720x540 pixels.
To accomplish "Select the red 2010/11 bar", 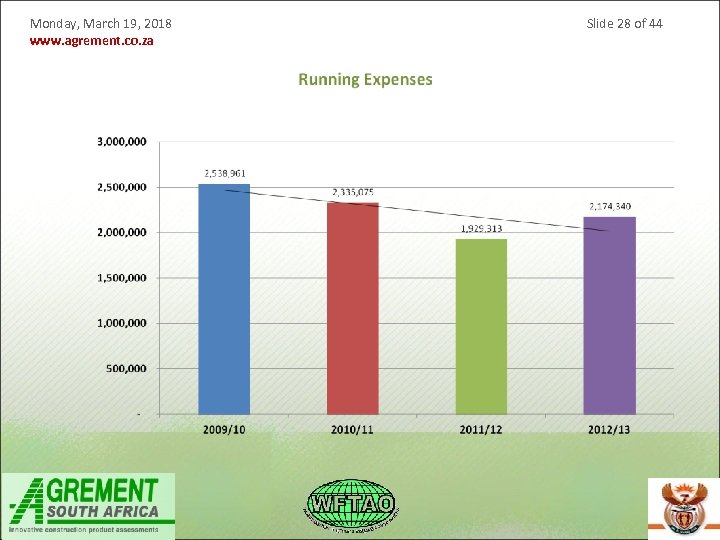I will click(x=353, y=309).
